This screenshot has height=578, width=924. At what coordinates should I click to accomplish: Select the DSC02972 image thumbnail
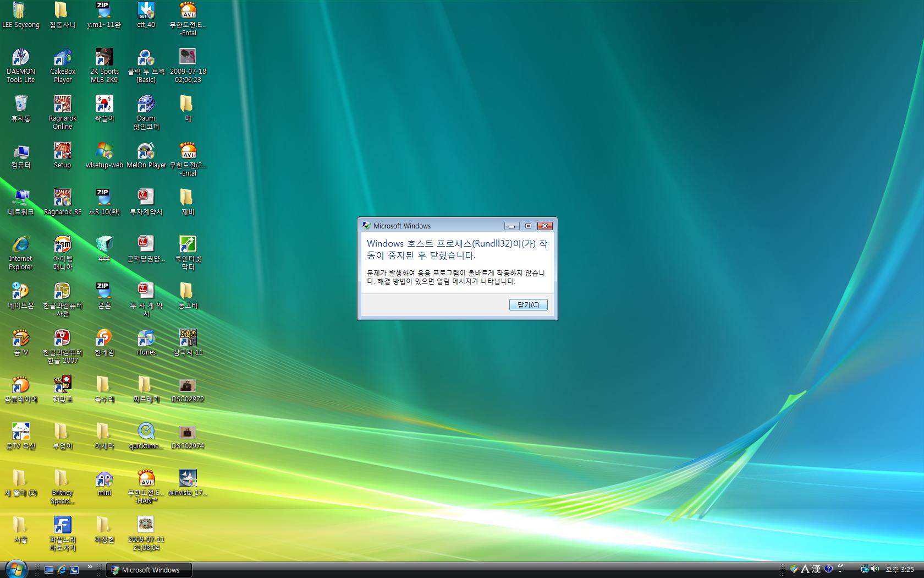pos(188,389)
